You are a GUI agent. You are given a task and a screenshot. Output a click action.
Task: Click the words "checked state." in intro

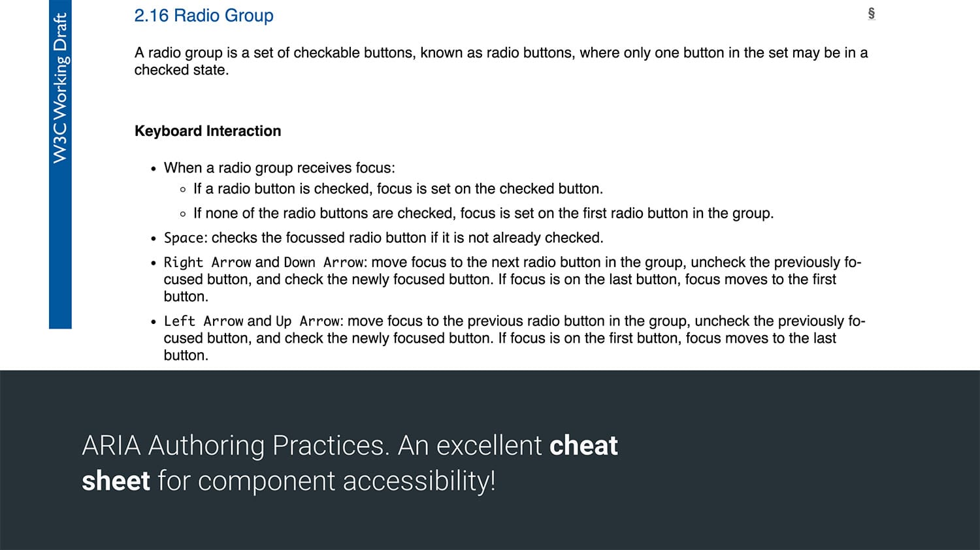(182, 71)
